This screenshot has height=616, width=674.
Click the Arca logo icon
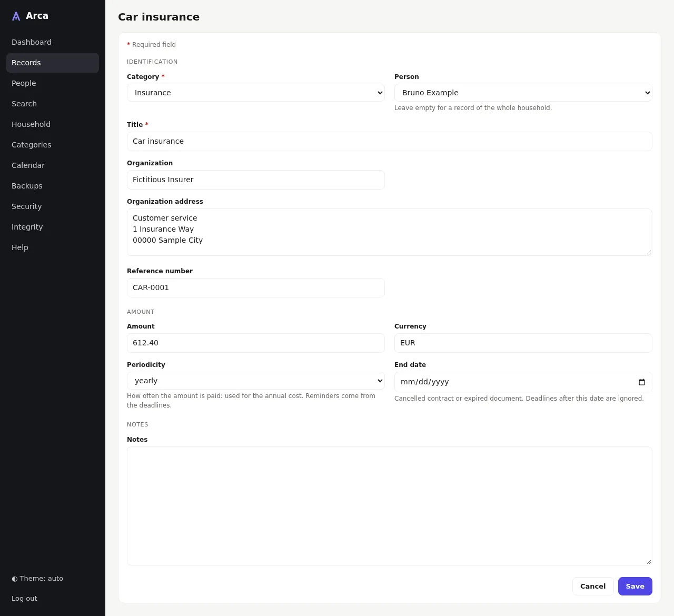pos(16,16)
